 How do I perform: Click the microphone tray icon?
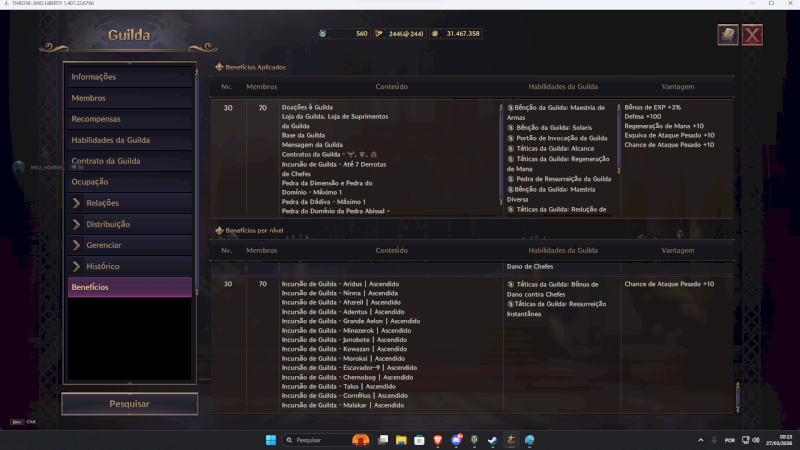[714, 440]
